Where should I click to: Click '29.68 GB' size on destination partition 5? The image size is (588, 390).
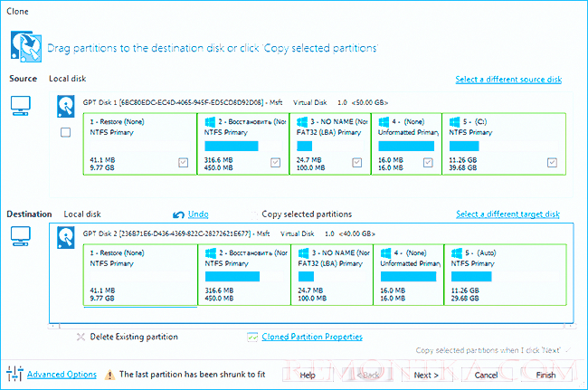[465, 299]
